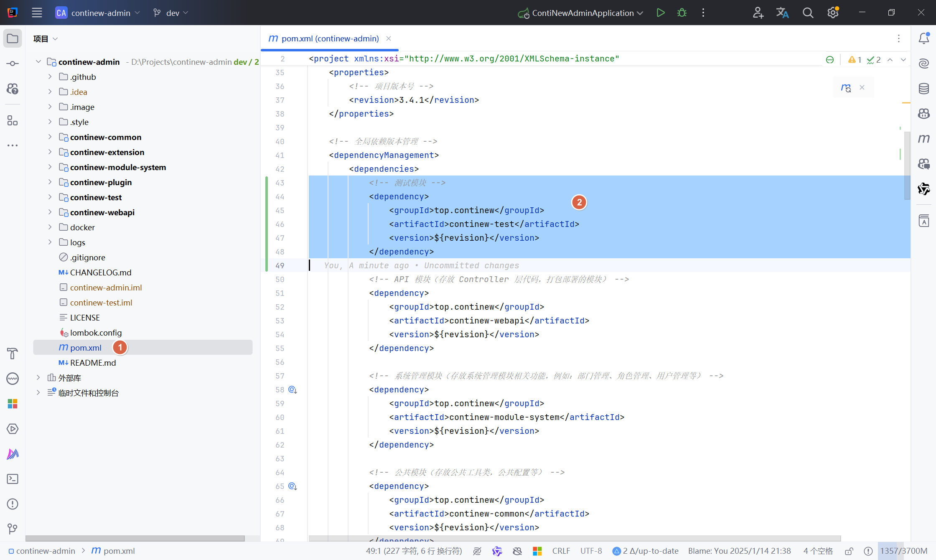Change UTF-8 file encoding
Image resolution: width=936 pixels, height=560 pixels.
(591, 551)
